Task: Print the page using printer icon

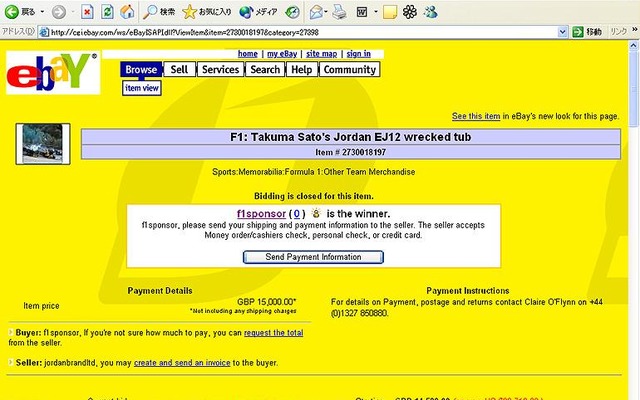Action: pyautogui.click(x=339, y=12)
